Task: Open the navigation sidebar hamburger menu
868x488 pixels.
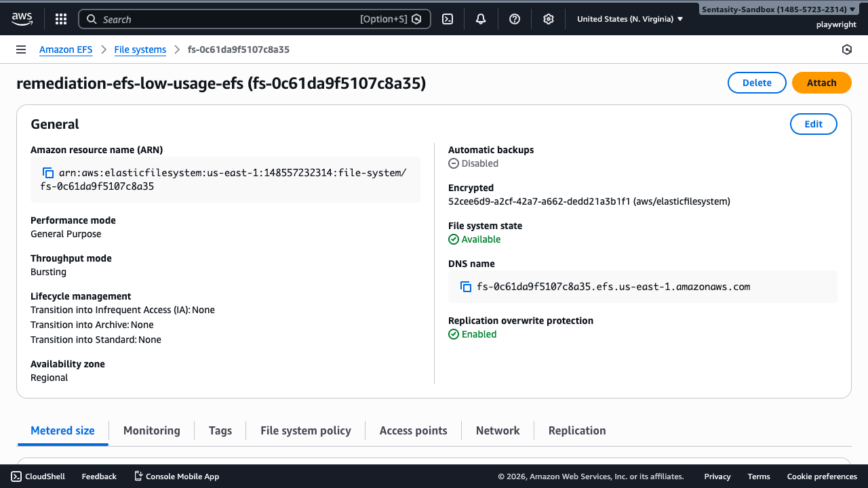Action: (21, 49)
